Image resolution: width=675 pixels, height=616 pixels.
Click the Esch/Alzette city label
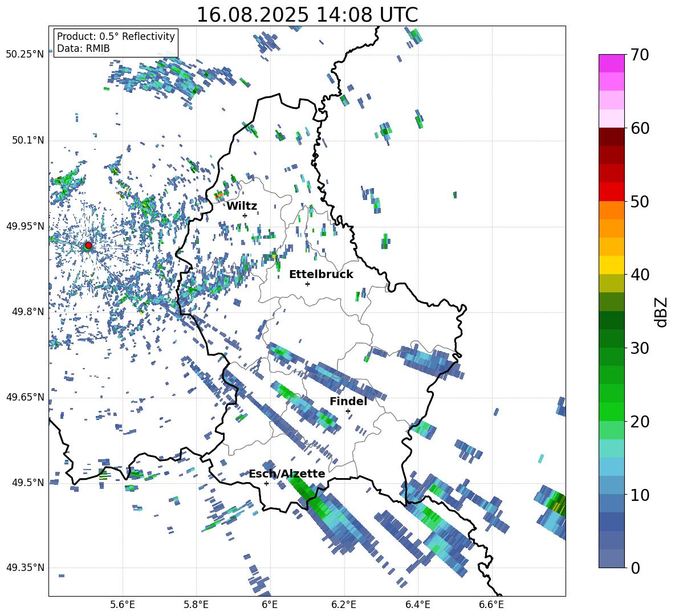(287, 474)
